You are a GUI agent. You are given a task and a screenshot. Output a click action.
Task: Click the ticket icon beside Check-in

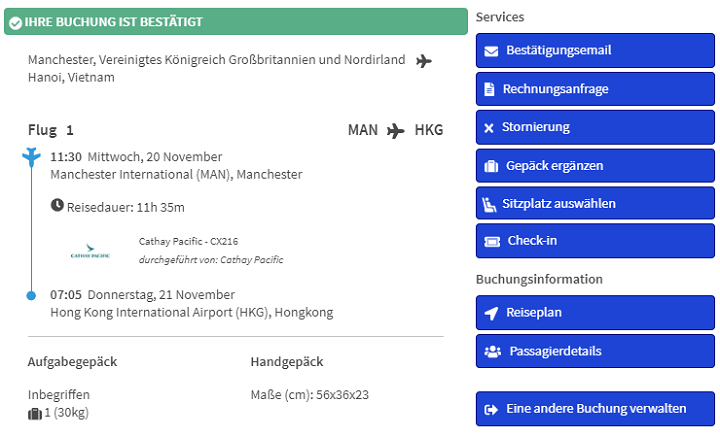click(490, 242)
